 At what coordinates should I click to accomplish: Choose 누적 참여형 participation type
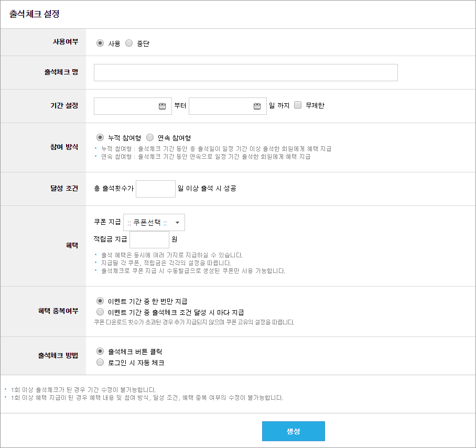pyautogui.click(x=100, y=137)
